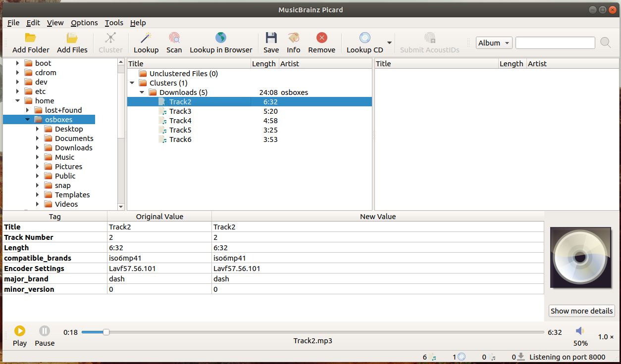The image size is (621, 364).
Task: Click the Show more details button
Action: tap(582, 311)
